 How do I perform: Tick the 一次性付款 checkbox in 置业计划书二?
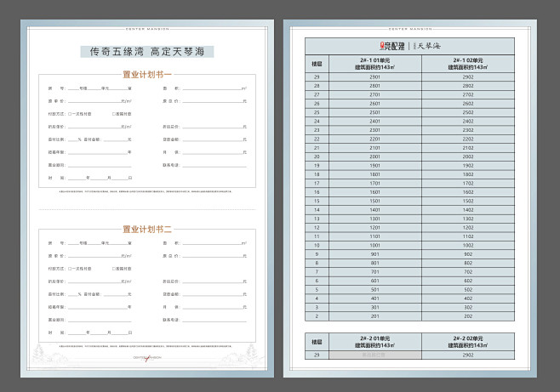[x=70, y=269]
